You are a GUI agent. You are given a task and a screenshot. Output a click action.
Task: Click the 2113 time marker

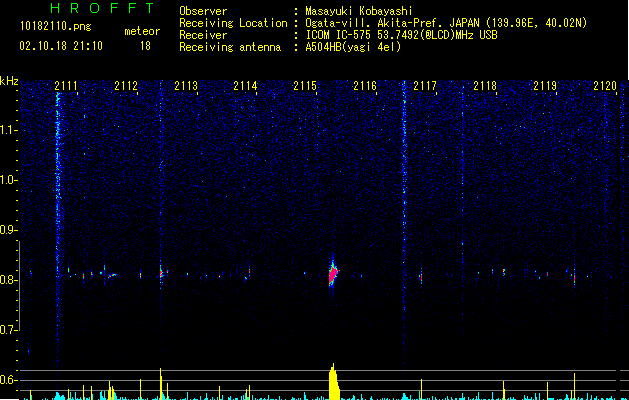(x=186, y=86)
